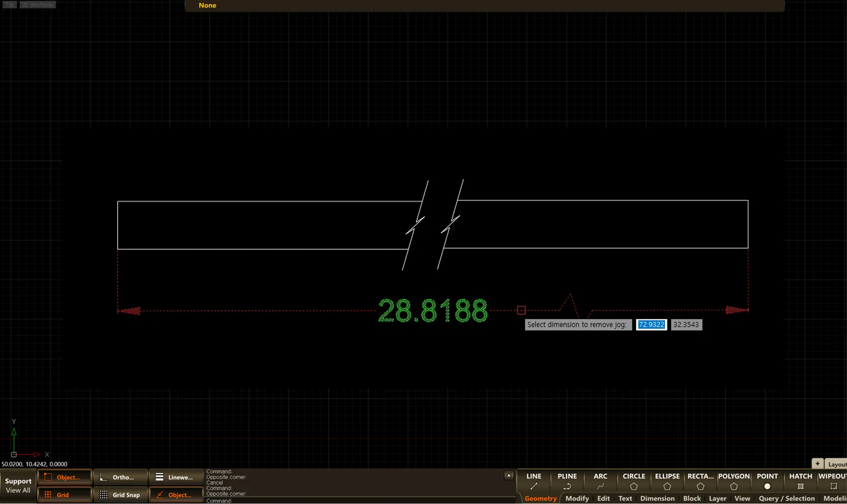Viewport: 847px width, 504px height.
Task: Switch to the Modify tab
Action: [577, 498]
